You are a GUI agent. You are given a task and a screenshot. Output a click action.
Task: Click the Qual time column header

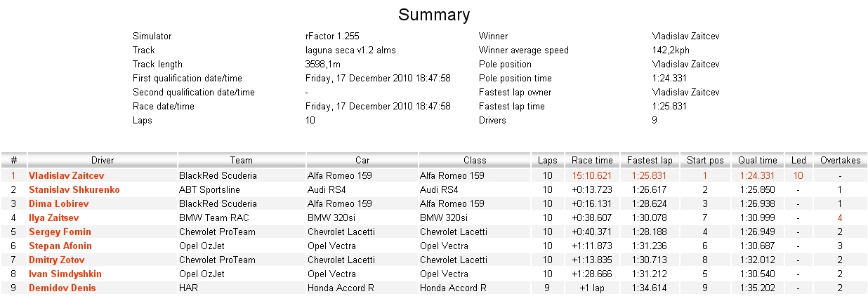(x=758, y=160)
